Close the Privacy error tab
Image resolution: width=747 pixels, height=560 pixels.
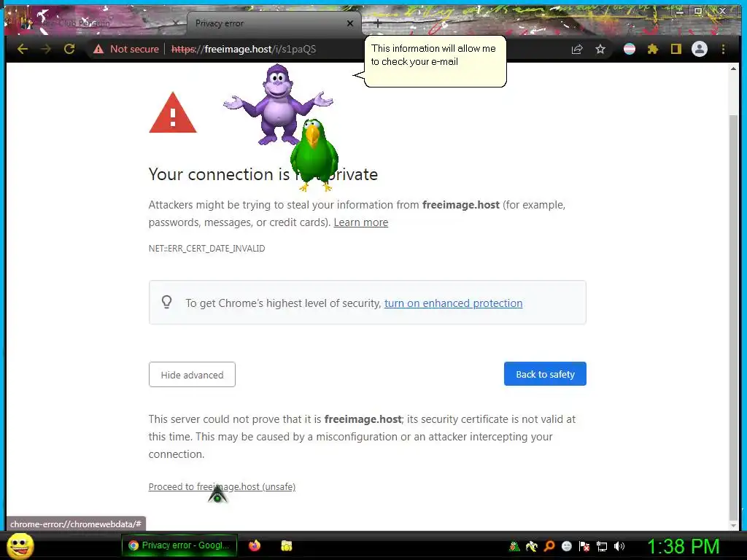pyautogui.click(x=350, y=23)
